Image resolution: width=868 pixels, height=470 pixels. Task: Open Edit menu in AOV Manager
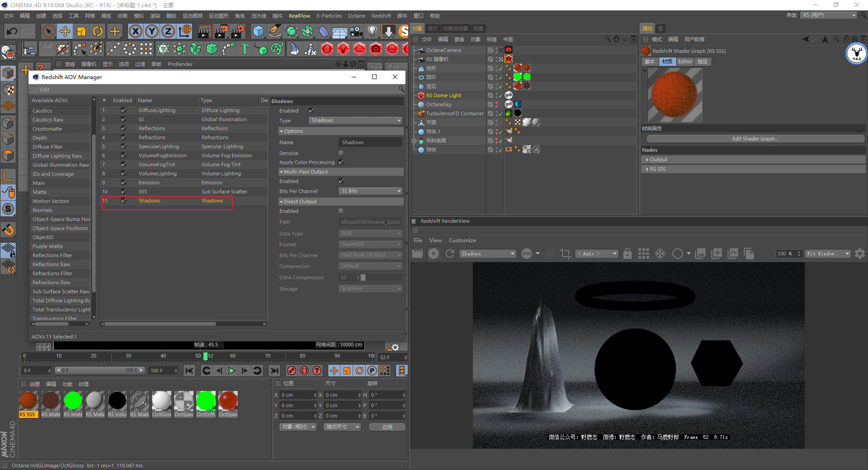(x=44, y=89)
